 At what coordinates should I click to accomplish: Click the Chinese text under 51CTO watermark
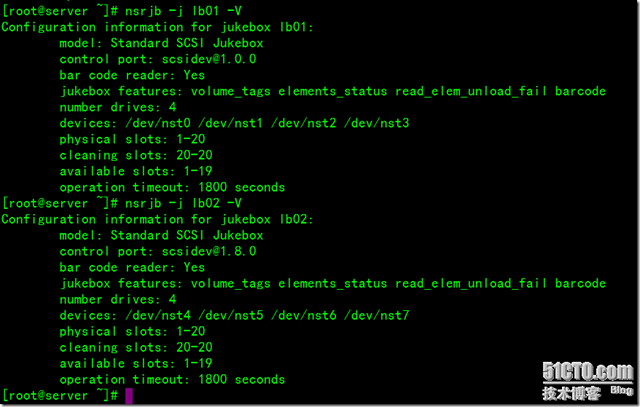(x=571, y=393)
